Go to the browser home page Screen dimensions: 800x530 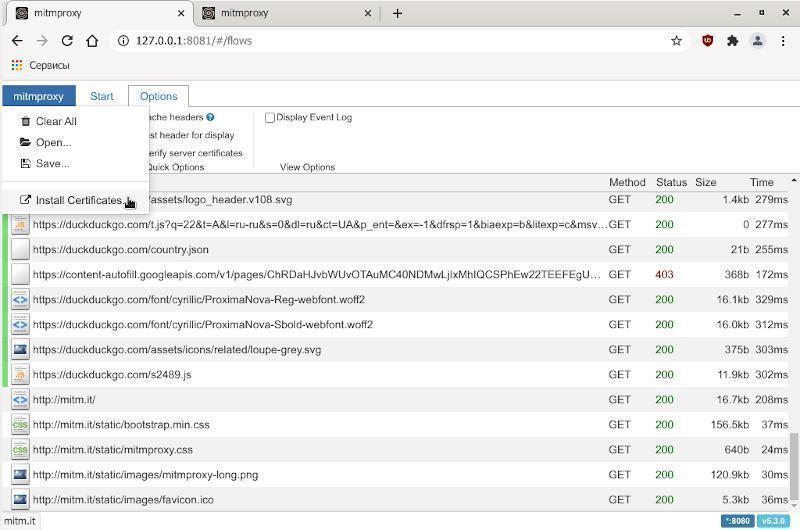92,41
